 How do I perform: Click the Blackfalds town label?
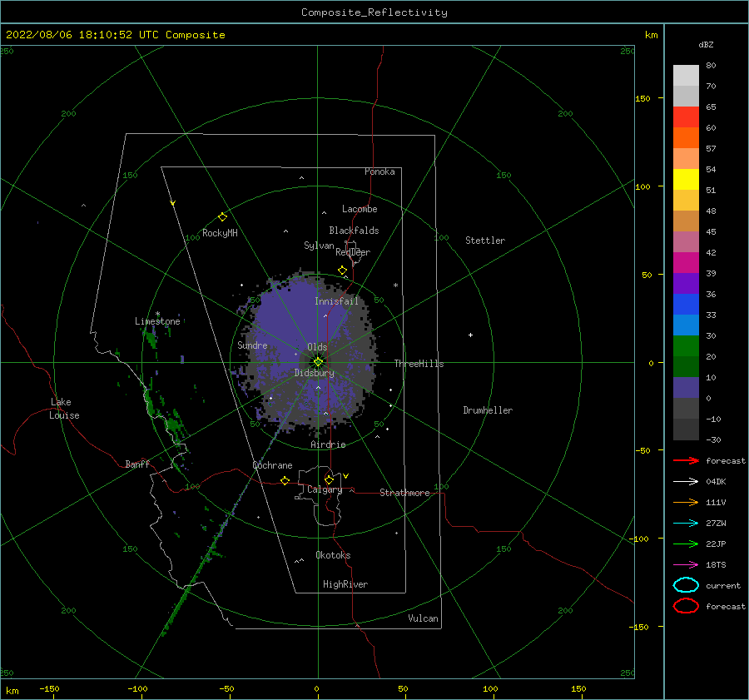[x=354, y=231]
